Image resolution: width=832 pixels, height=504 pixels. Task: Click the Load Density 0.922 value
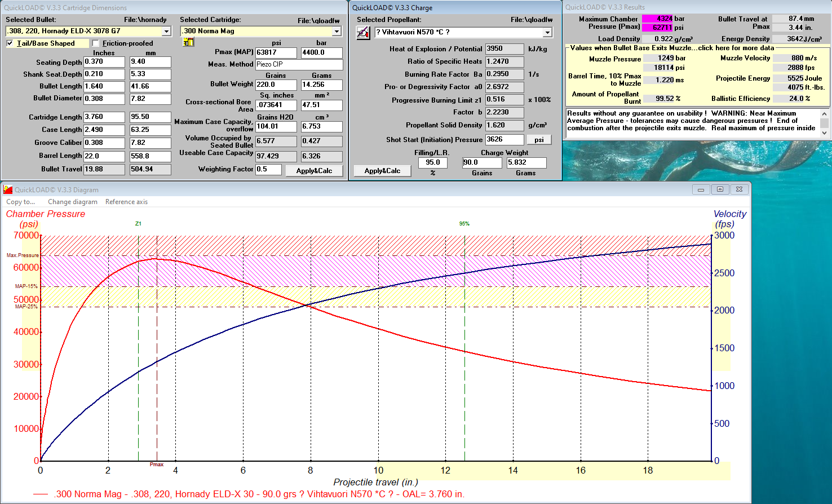click(658, 39)
